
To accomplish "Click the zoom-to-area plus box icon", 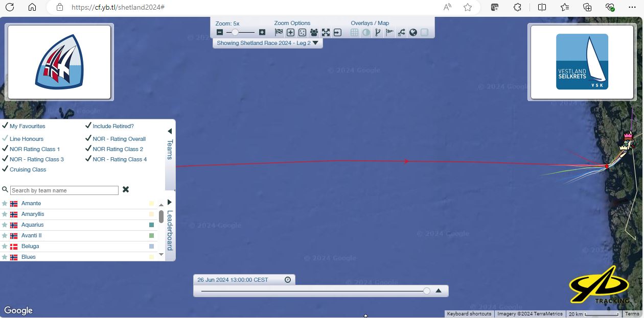I will tap(290, 32).
